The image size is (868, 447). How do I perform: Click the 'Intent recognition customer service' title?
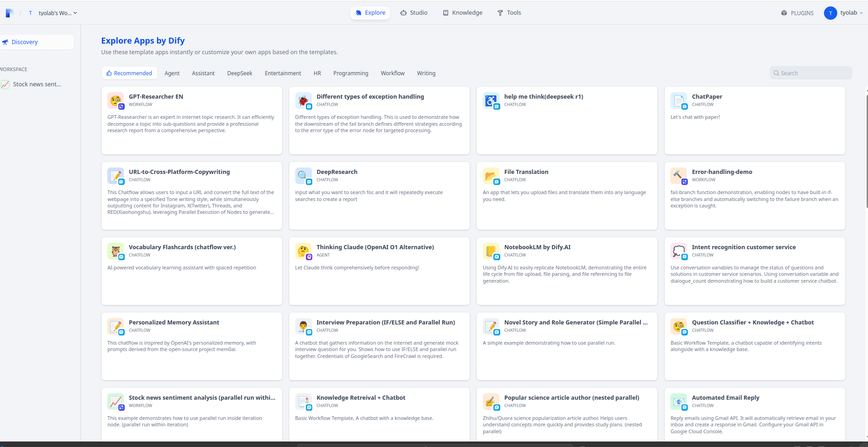click(744, 247)
